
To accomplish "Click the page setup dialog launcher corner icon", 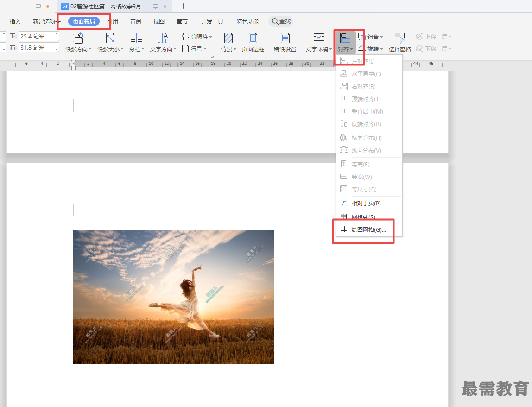I will point(213,57).
